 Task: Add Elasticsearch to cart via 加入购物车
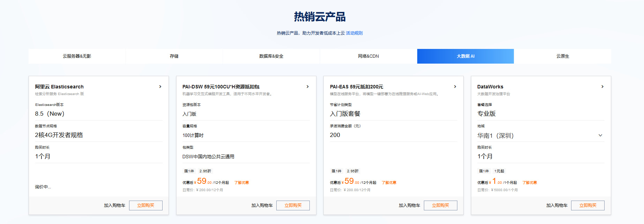(x=114, y=205)
